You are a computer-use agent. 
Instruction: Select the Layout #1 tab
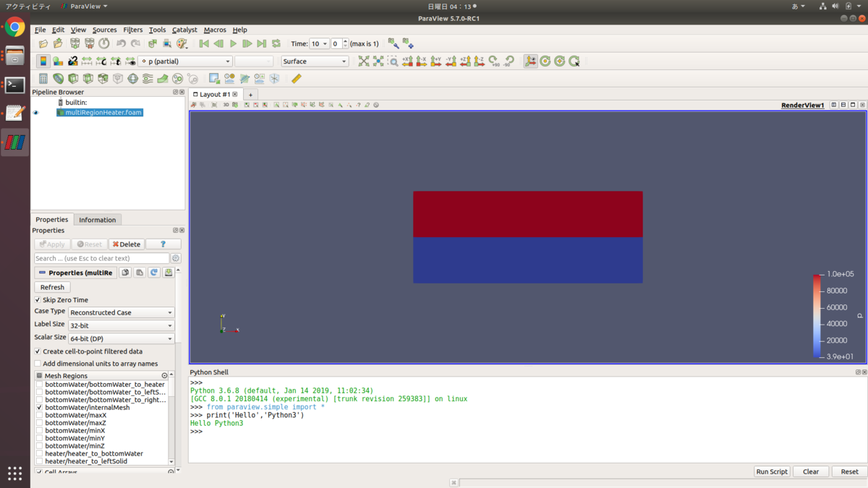point(215,95)
